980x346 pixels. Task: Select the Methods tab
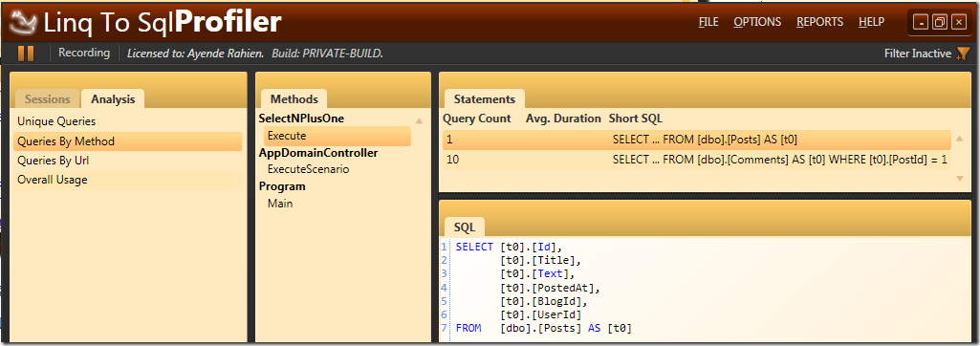coord(294,98)
